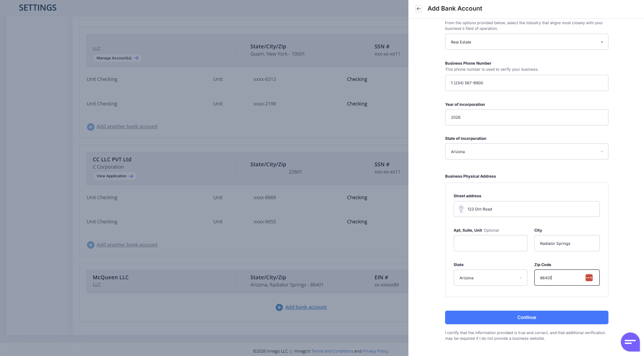Click the Add Bank Account panel title
Image resolution: width=644 pixels, height=356 pixels.
pos(455,8)
